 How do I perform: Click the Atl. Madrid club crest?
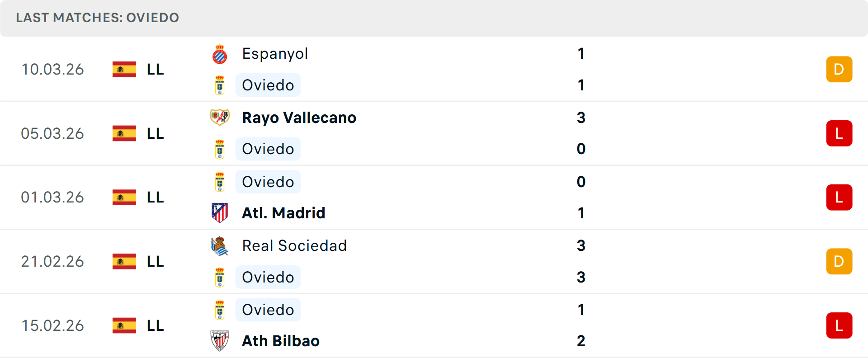click(x=220, y=213)
